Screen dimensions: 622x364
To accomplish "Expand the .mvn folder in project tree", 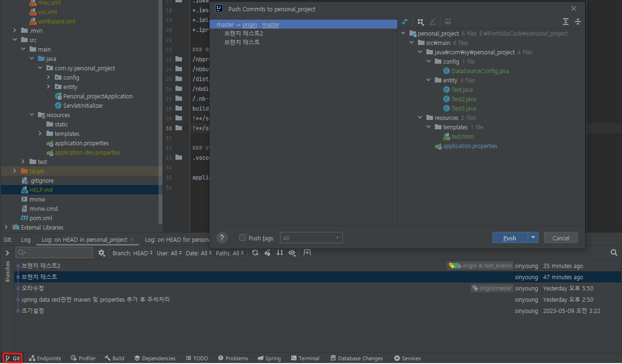I will click(x=15, y=30).
